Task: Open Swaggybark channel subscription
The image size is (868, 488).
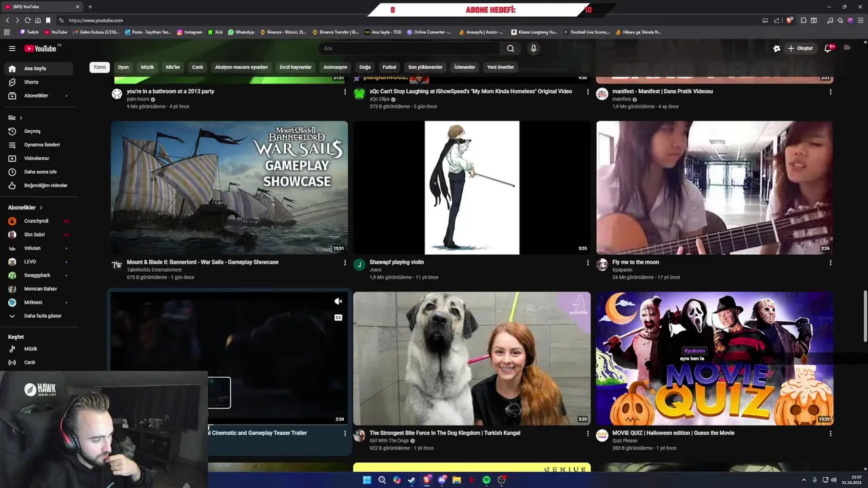Action: coord(40,275)
